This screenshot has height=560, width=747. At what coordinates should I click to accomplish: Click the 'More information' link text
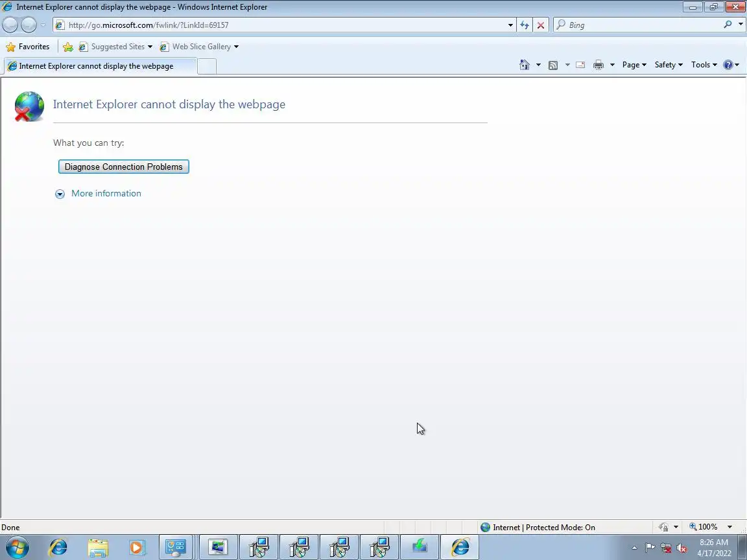(x=106, y=193)
